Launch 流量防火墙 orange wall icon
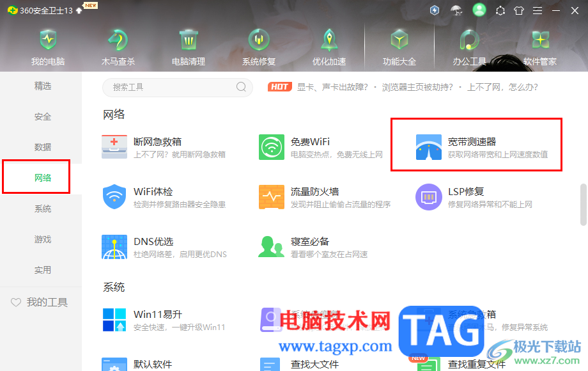This screenshot has height=371, width=588. [272, 197]
